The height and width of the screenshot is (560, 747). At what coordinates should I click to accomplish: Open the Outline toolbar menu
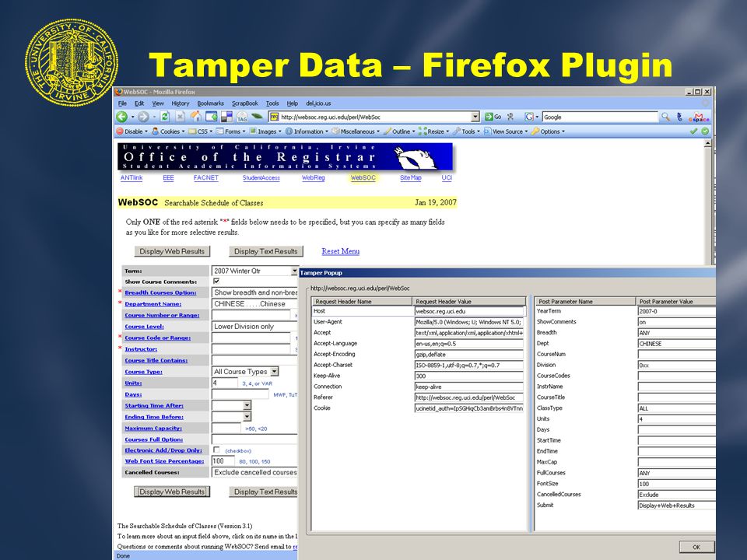click(399, 131)
